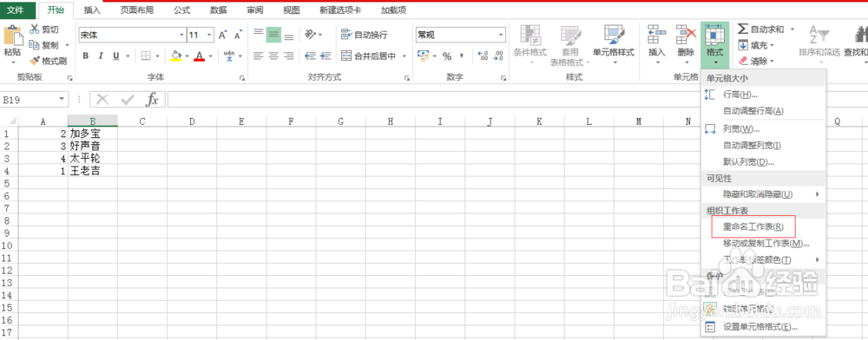Apply the red font color A
This screenshot has width=868, height=340.
click(x=200, y=56)
